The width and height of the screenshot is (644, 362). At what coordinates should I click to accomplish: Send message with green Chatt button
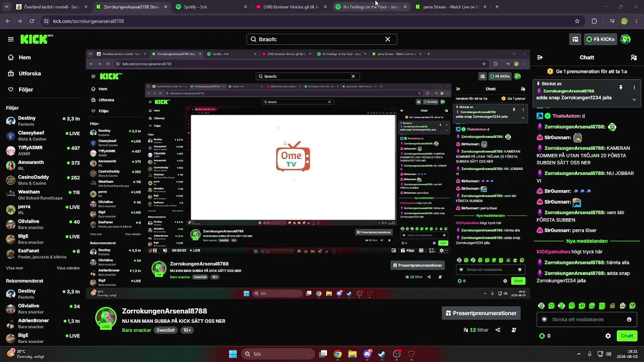627,336
